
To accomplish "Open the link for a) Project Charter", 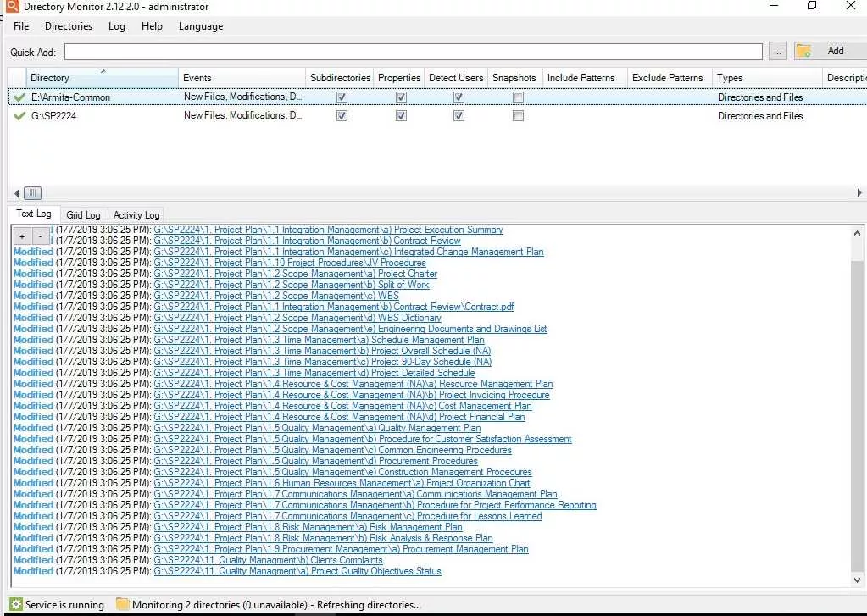I will (295, 274).
